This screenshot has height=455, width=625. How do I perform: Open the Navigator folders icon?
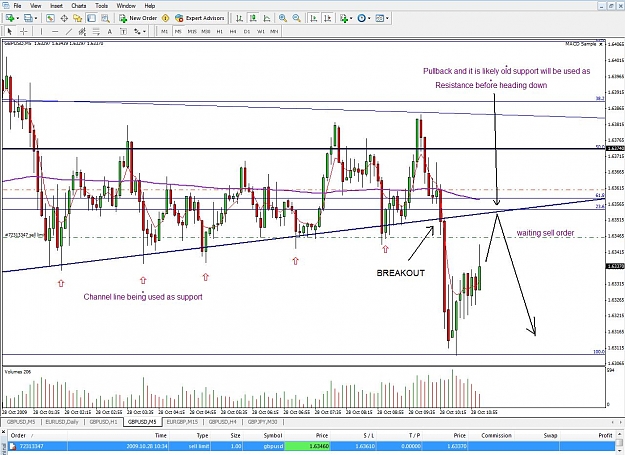pos(77,18)
